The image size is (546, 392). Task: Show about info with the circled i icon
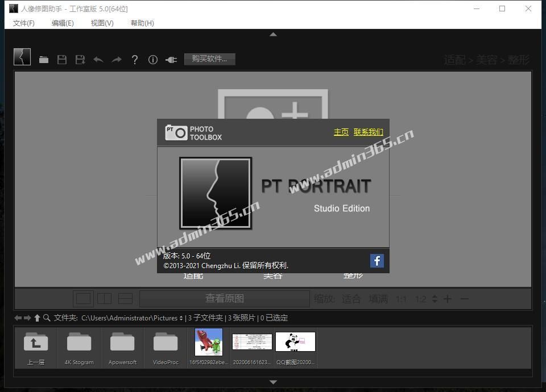click(x=153, y=60)
